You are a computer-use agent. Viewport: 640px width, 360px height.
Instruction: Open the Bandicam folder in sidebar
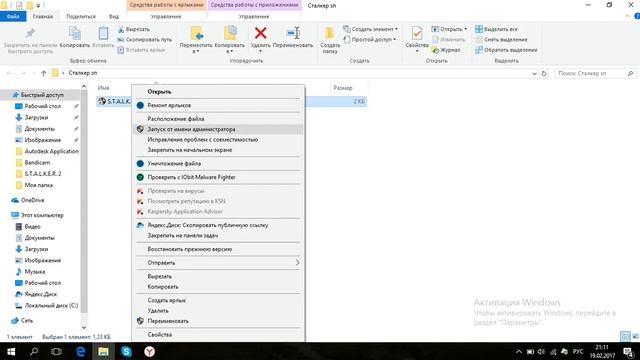click(37, 162)
